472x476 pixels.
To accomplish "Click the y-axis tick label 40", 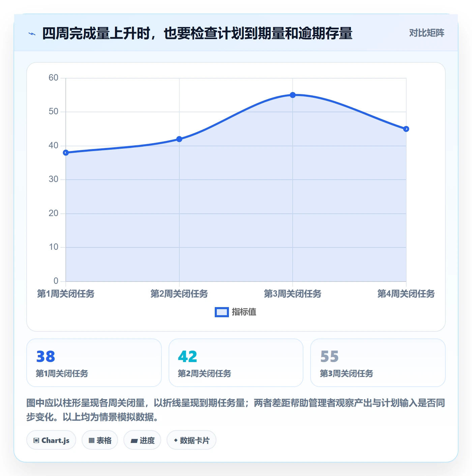I will point(54,146).
